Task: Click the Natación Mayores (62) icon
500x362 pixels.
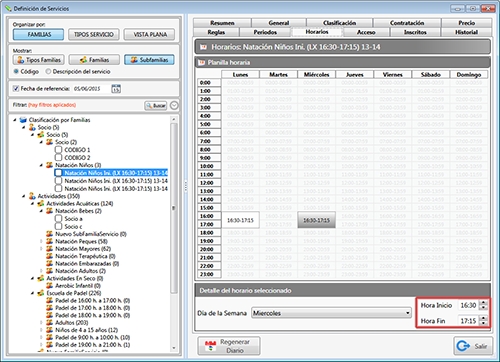Action: pos(49,249)
